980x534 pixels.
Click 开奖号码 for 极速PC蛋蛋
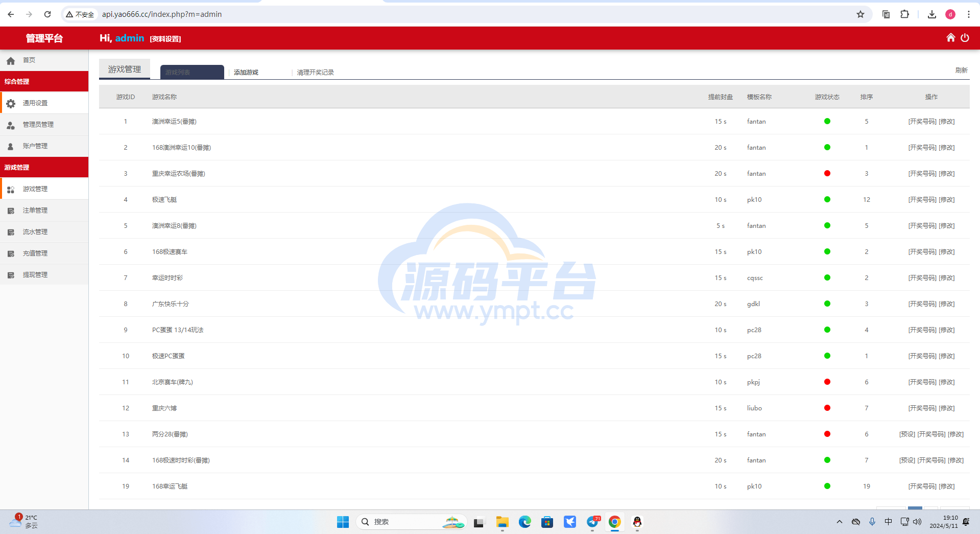(x=922, y=356)
